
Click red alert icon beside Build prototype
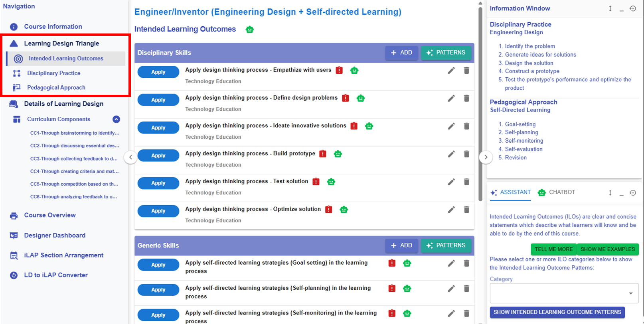(323, 154)
